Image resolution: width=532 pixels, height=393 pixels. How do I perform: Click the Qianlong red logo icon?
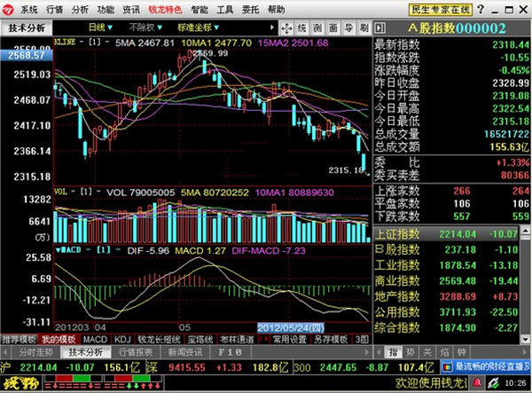(x=8, y=10)
